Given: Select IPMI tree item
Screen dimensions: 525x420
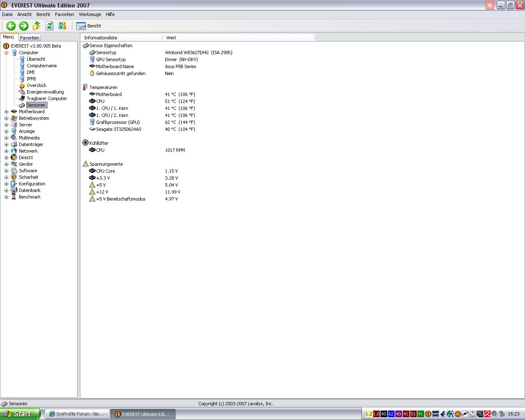Looking at the screenshot, I should [31, 79].
